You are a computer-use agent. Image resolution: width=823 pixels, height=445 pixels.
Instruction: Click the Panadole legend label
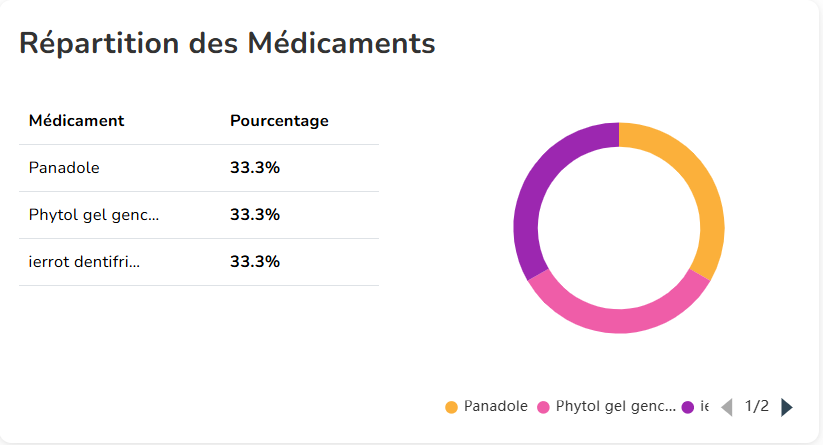496,407
